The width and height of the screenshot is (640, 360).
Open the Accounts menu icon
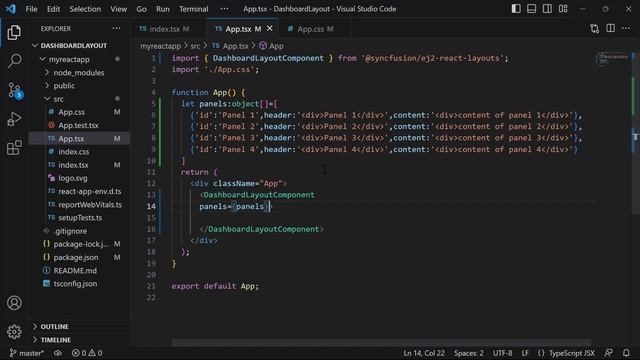14,303
